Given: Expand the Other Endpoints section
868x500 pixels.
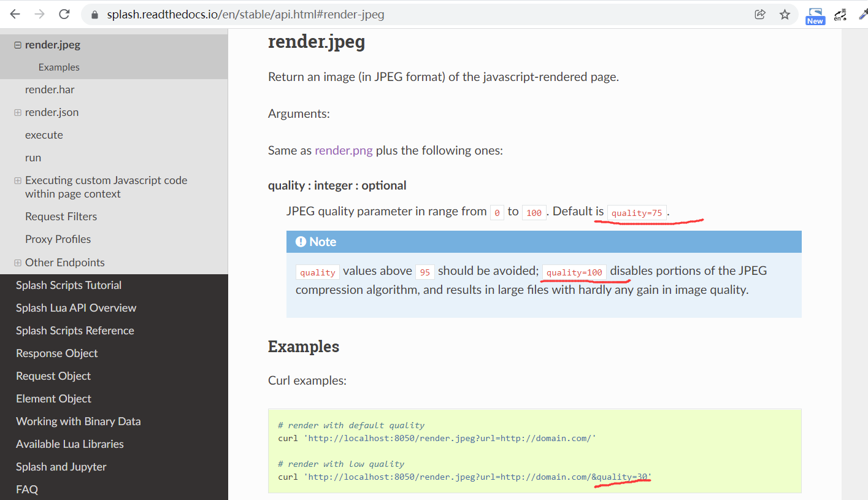Looking at the screenshot, I should point(18,263).
